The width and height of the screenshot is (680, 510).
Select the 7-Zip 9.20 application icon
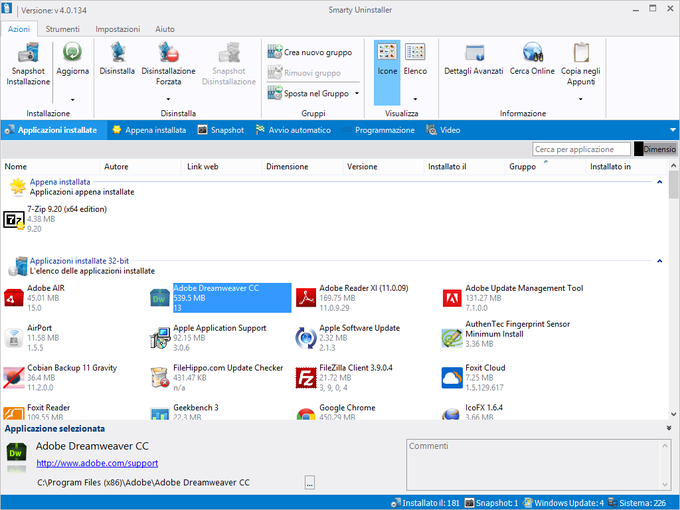tap(13, 219)
